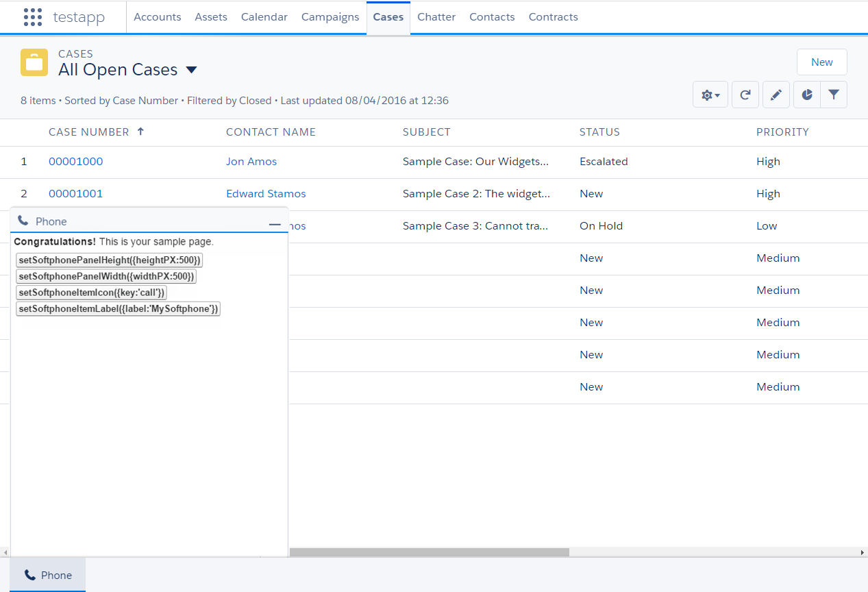Click the pencil icon to edit the list
This screenshot has height=592, width=868.
click(x=776, y=95)
